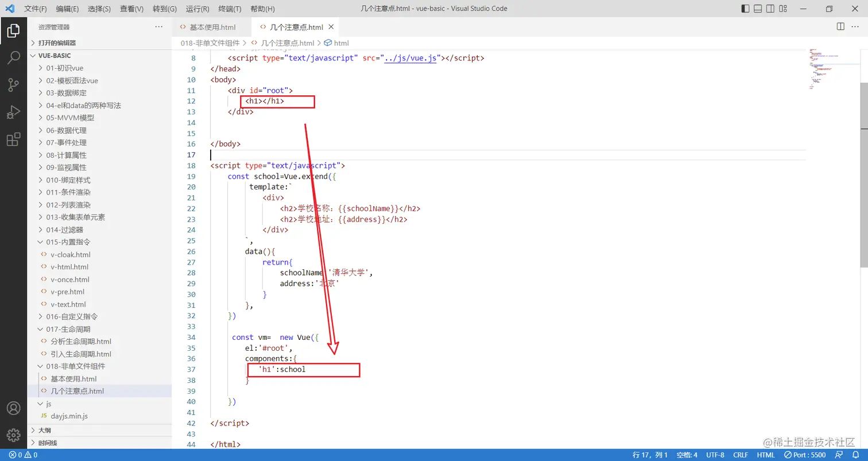
Task: Open dayjs.min.js file
Action: 99,416
